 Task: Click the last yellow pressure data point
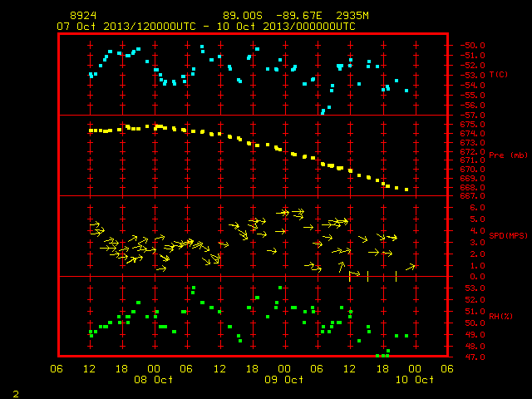[406, 190]
